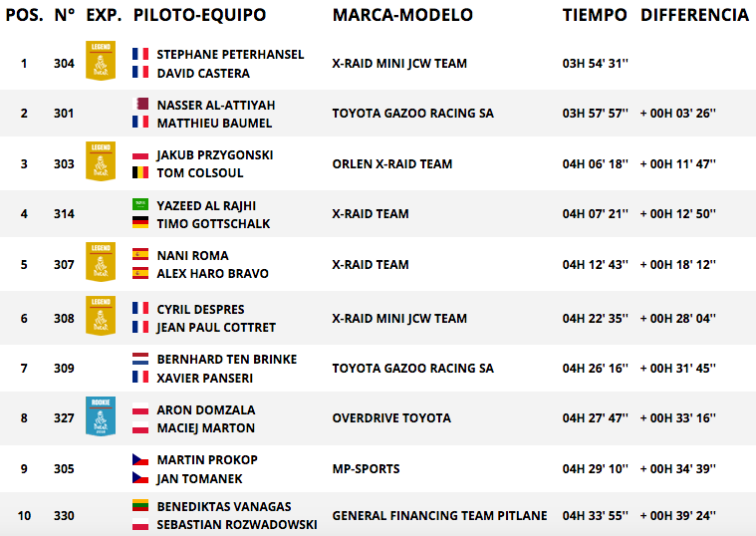
Task: Open Stephane Peterhansel driver name
Action: click(x=230, y=55)
